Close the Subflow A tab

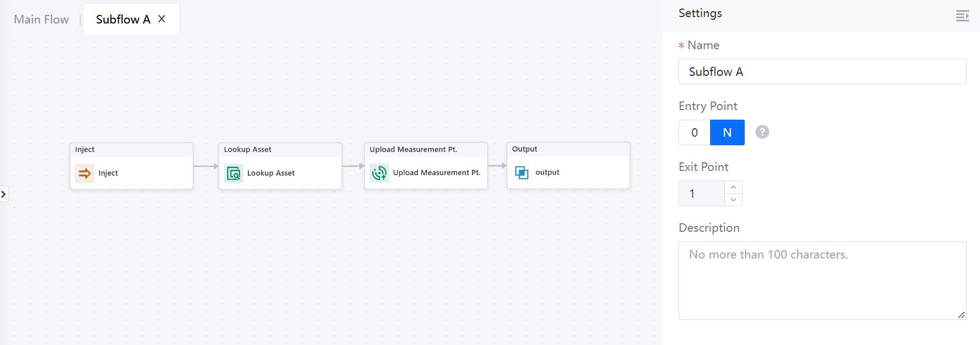(x=162, y=19)
